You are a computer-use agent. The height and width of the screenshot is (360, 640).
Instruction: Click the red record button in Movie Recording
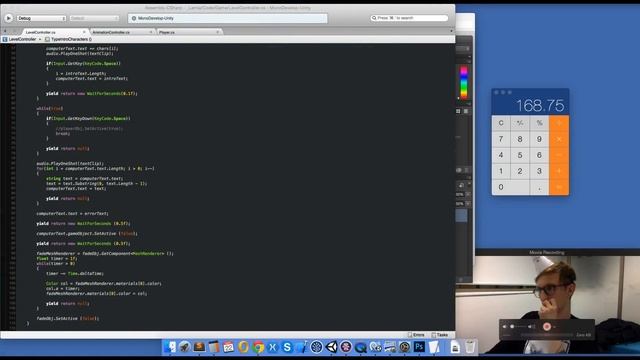point(547,327)
